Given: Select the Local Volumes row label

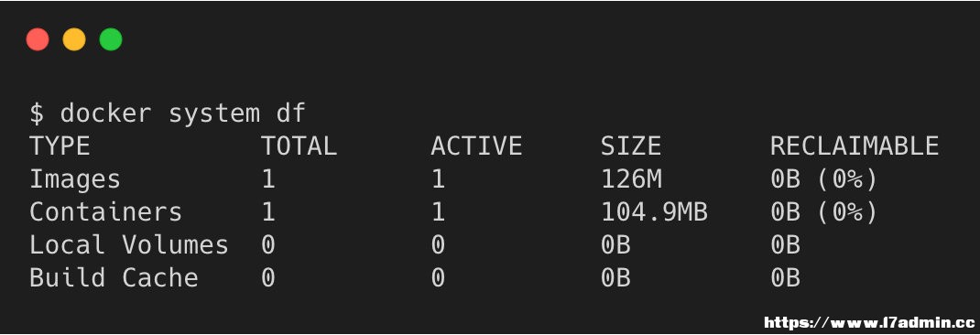Looking at the screenshot, I should [129, 245].
